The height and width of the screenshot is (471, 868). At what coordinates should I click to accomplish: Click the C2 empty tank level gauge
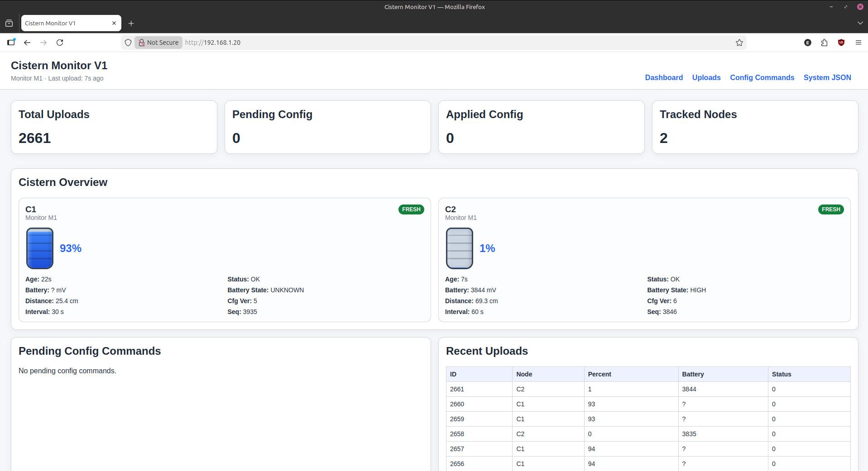pos(459,248)
